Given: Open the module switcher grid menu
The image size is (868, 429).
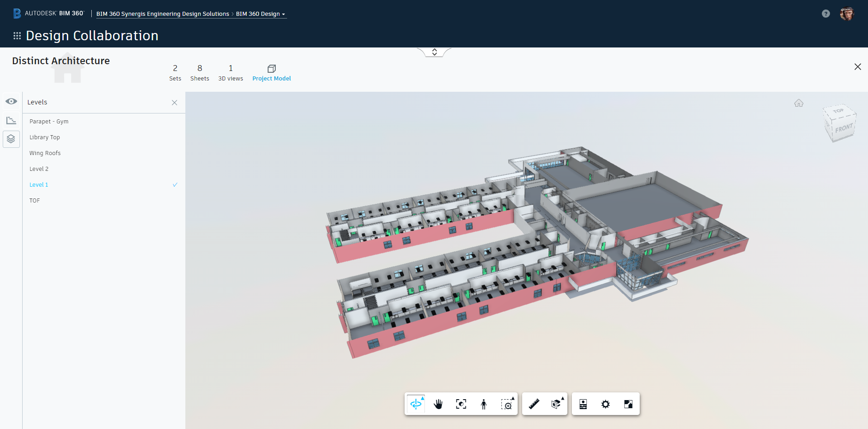Looking at the screenshot, I should (x=17, y=36).
